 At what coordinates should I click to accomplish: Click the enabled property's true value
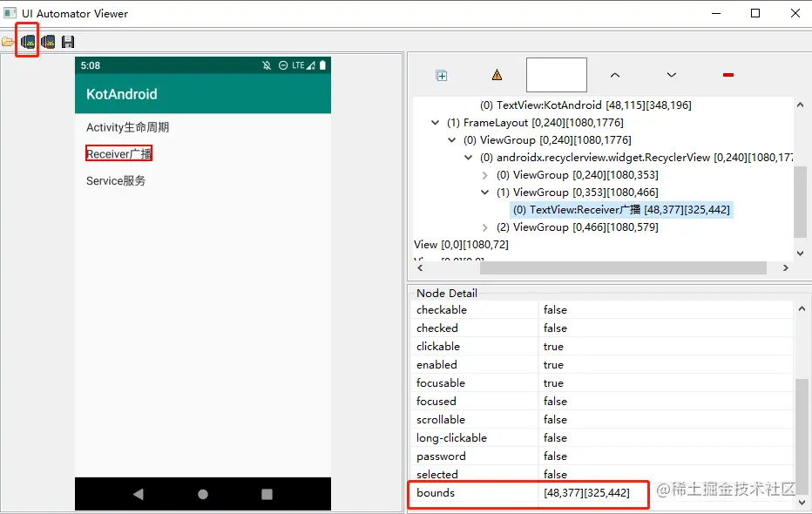pyautogui.click(x=553, y=365)
